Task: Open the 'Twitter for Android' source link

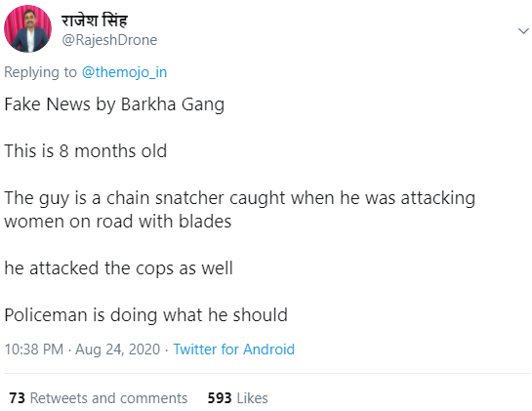Action: [x=233, y=349]
